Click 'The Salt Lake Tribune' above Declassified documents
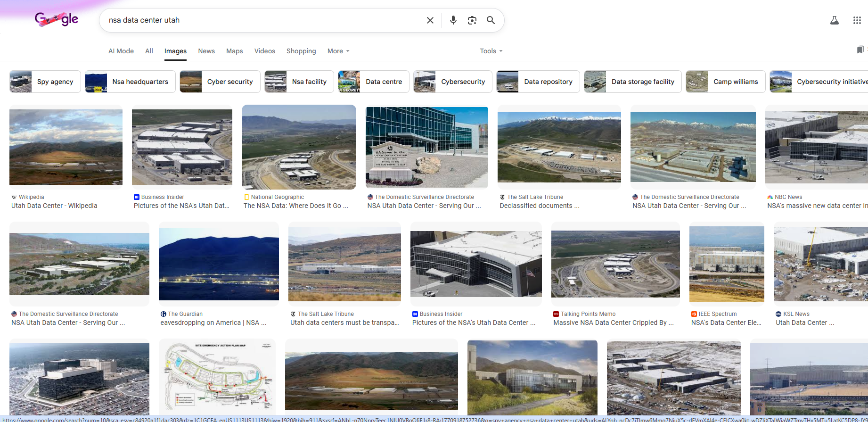This screenshot has height=422, width=868. coord(535,197)
